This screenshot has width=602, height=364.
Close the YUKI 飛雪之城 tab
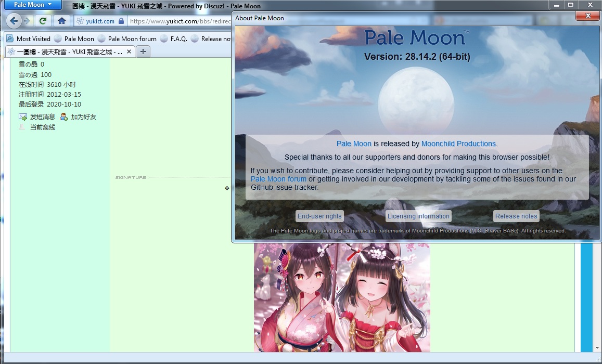click(x=129, y=51)
